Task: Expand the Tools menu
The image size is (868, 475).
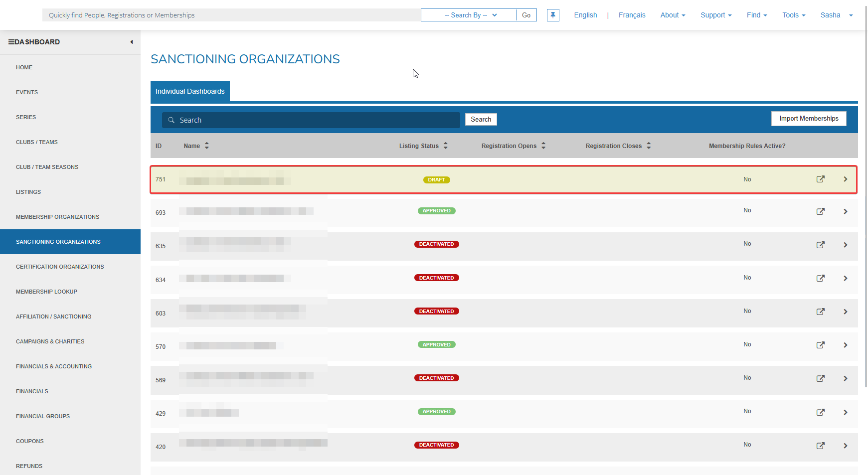Action: click(x=793, y=15)
